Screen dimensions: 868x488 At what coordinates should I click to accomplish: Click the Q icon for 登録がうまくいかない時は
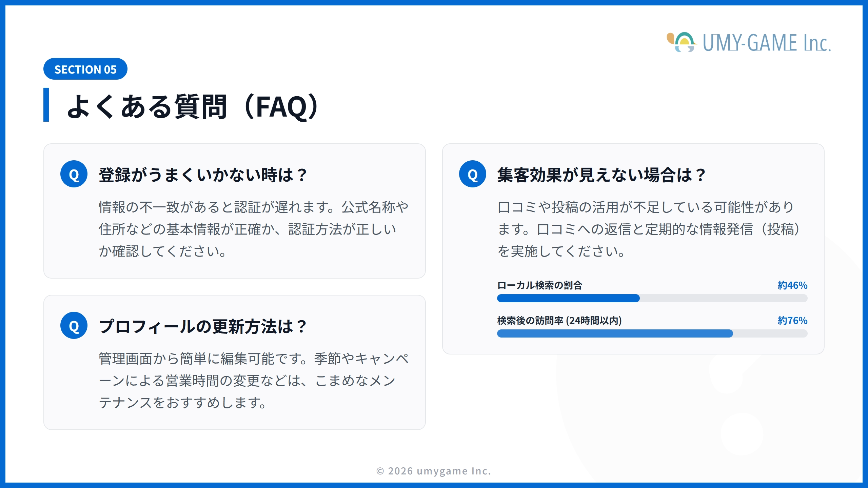[x=74, y=174]
